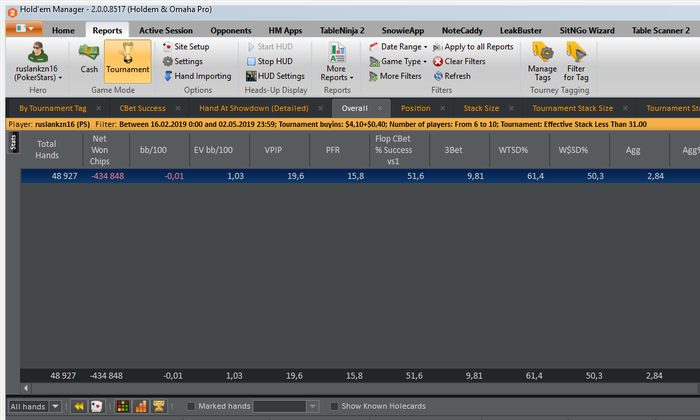Switch to Cash game mode
Image resolution: width=700 pixels, height=420 pixels.
tap(89, 58)
